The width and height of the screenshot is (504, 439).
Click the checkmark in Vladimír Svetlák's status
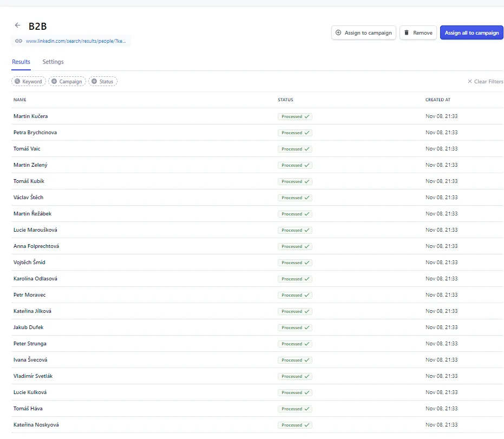pos(307,376)
